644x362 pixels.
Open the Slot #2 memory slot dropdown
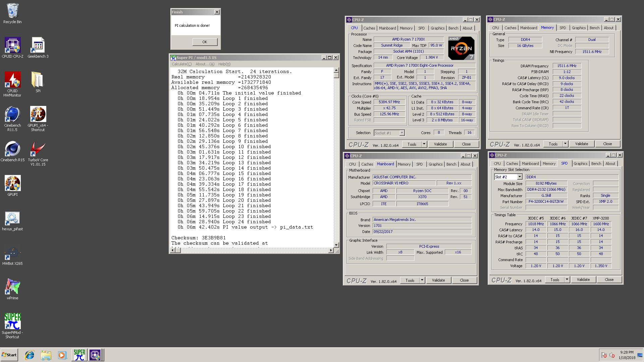pyautogui.click(x=520, y=177)
